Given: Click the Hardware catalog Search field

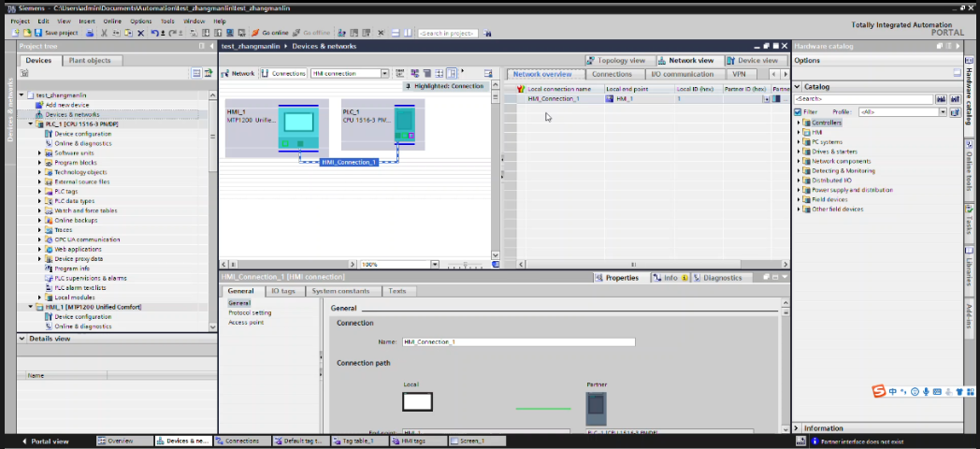Looking at the screenshot, I should pyautogui.click(x=863, y=99).
